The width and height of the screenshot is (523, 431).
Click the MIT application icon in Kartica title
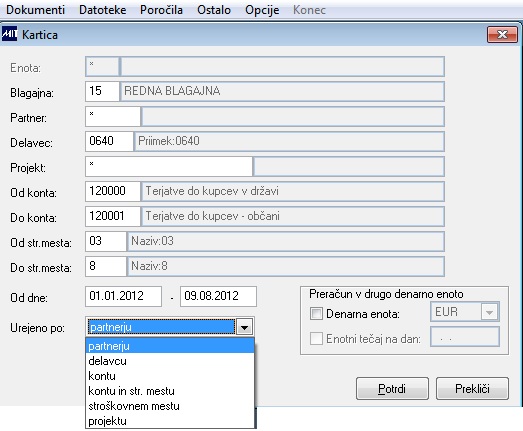click(x=9, y=34)
